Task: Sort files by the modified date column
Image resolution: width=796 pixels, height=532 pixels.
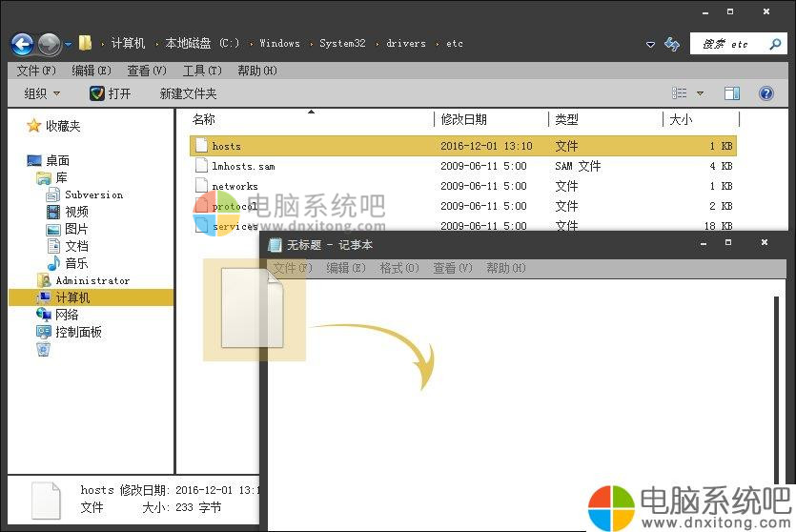Action: 463,119
